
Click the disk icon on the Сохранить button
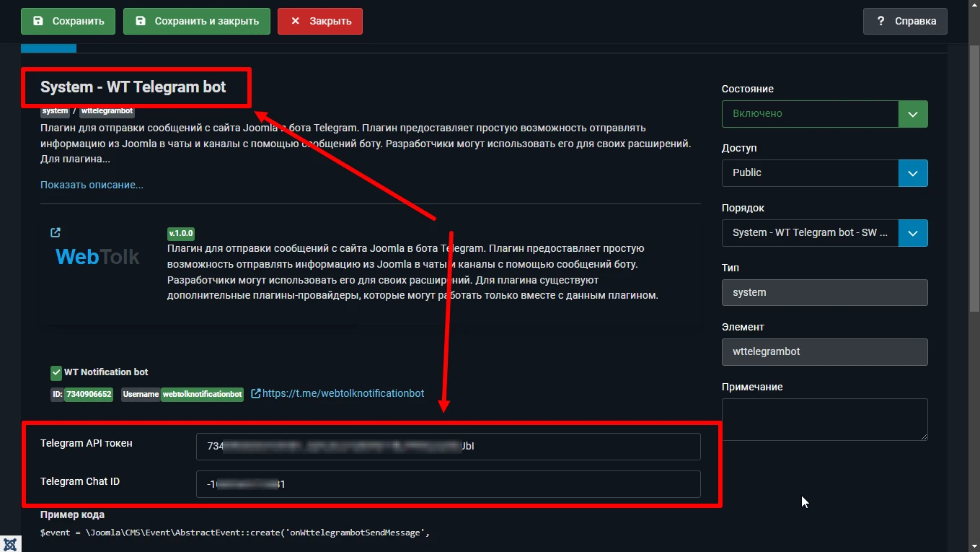(x=38, y=21)
